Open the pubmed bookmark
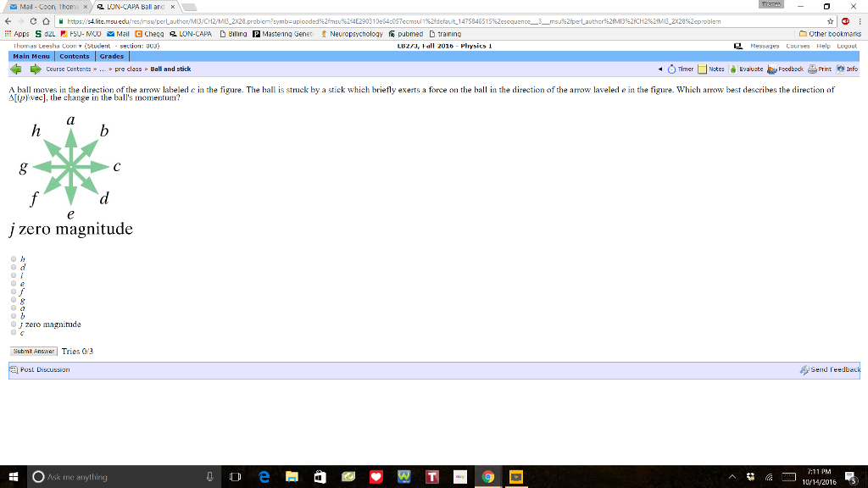The height and width of the screenshot is (488, 868). click(x=406, y=34)
